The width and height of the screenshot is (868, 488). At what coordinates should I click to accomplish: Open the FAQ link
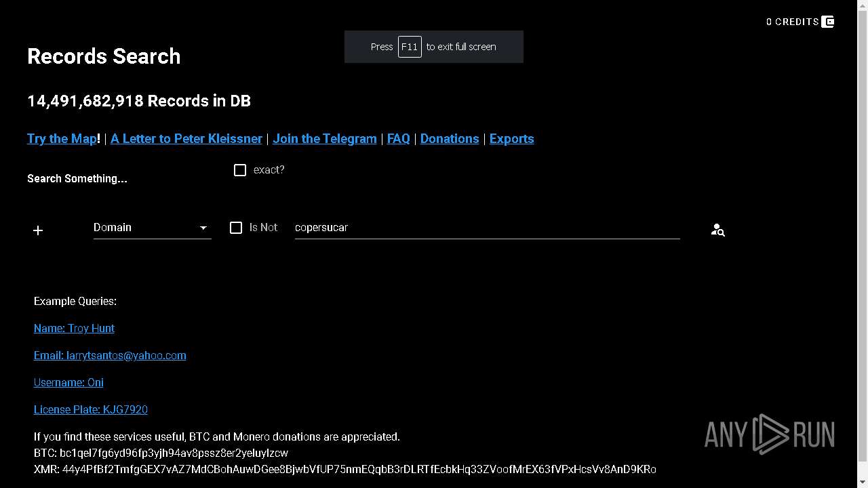click(x=399, y=138)
